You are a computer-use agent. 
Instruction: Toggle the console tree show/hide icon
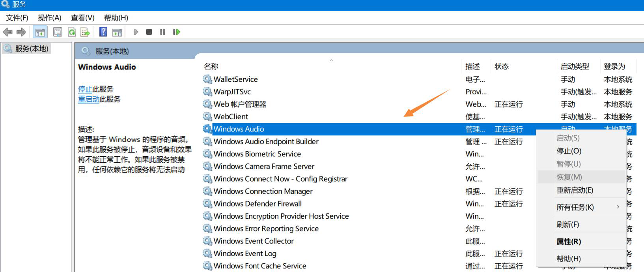point(40,32)
